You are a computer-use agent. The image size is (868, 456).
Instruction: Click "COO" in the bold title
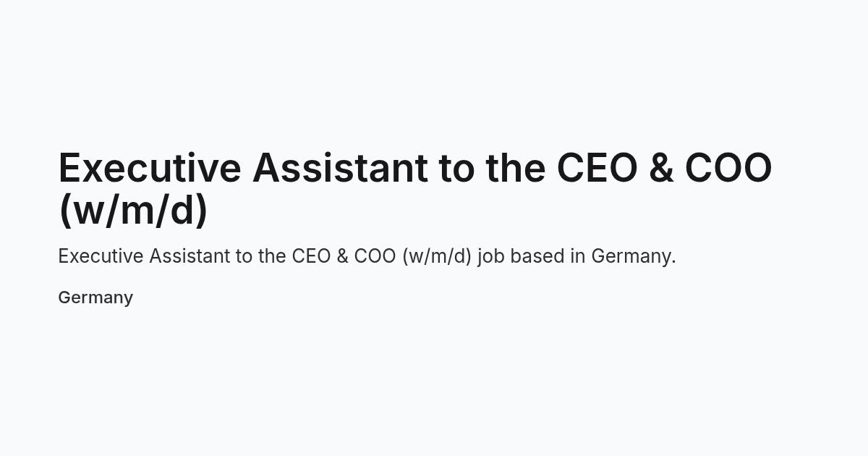(728, 167)
